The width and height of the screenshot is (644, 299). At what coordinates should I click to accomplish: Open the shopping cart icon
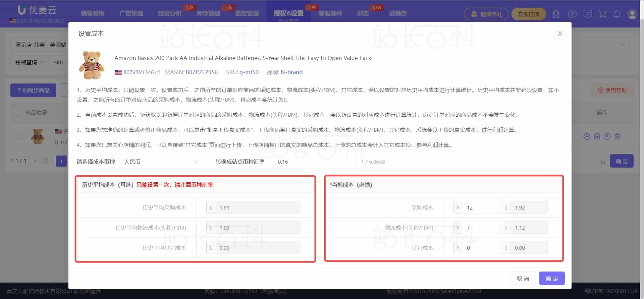(602, 14)
